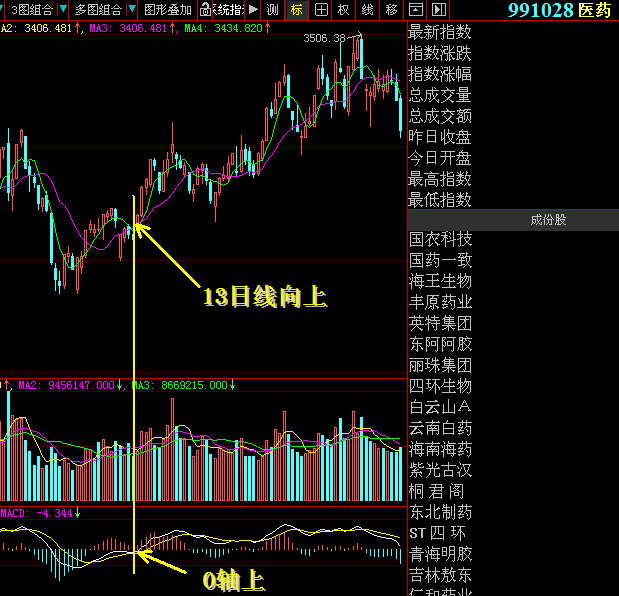
Task: Open constituent stock 英特集团
Action: coord(441,323)
